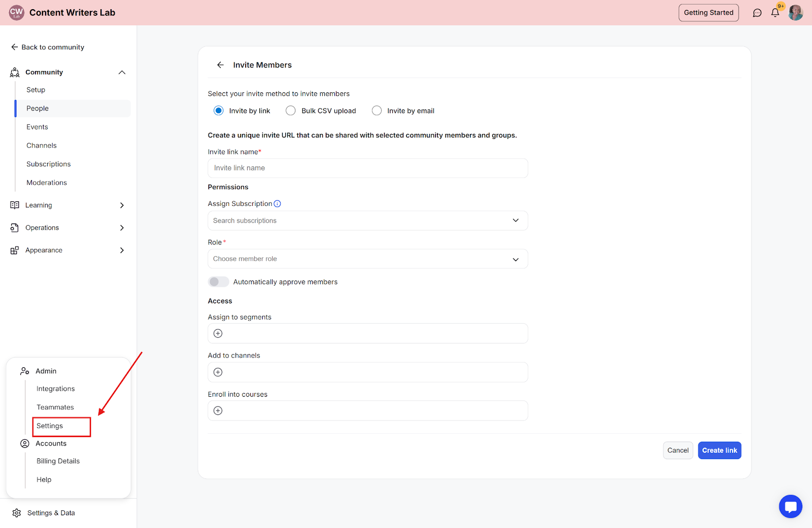Open the user profile avatar
812x528 pixels.
pos(796,13)
